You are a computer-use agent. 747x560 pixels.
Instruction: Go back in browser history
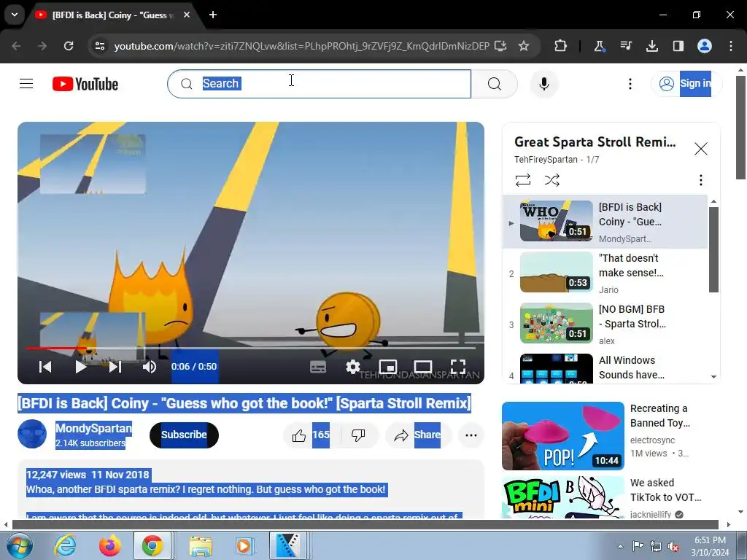[x=16, y=46]
